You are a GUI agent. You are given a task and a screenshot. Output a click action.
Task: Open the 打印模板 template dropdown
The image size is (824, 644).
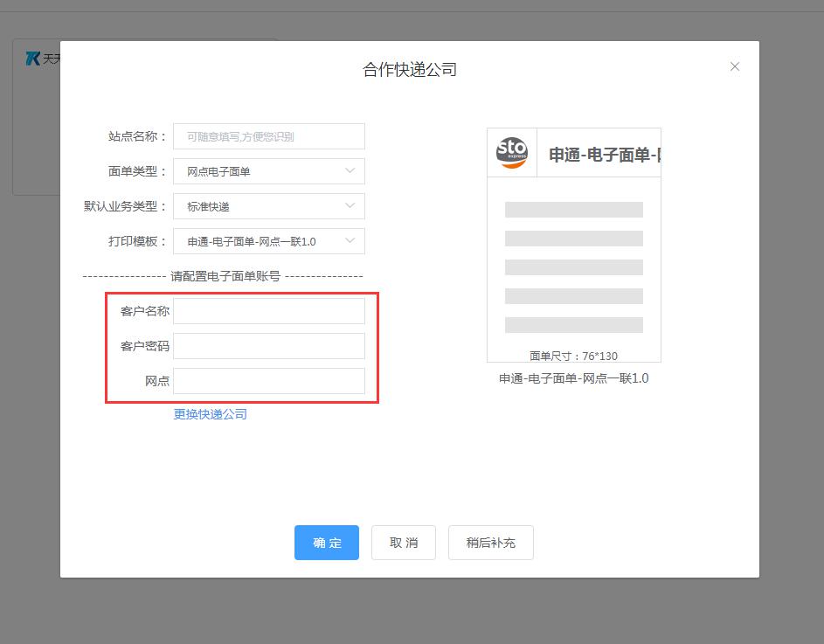click(x=268, y=241)
